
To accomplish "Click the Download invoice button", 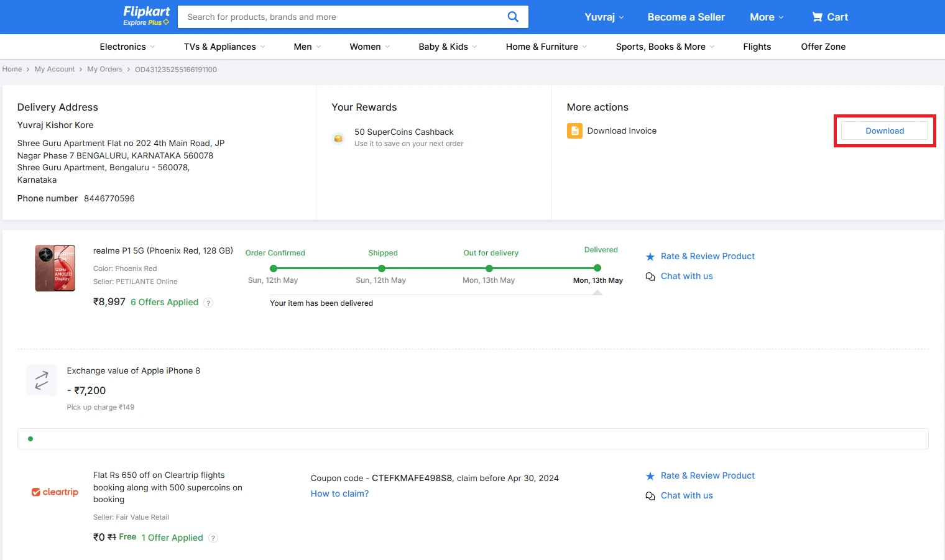I will pyautogui.click(x=885, y=131).
